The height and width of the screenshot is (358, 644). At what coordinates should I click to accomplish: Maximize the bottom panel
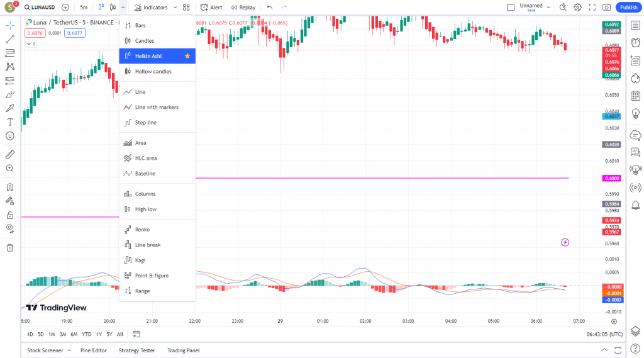618,350
